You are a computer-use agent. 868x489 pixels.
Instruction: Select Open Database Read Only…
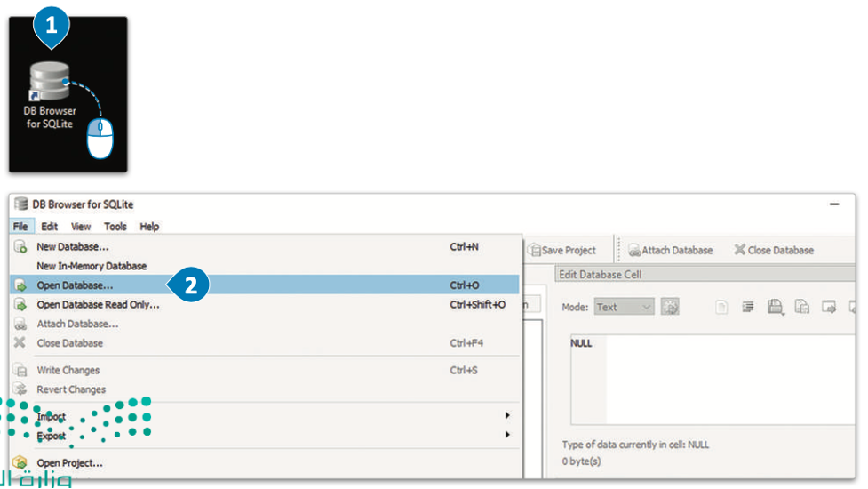pos(265,305)
